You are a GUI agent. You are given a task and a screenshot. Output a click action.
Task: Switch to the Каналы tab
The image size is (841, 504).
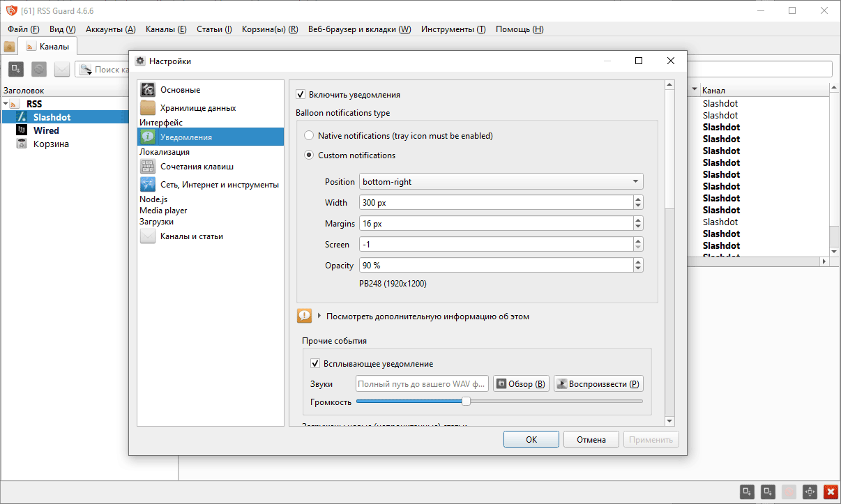(x=48, y=47)
